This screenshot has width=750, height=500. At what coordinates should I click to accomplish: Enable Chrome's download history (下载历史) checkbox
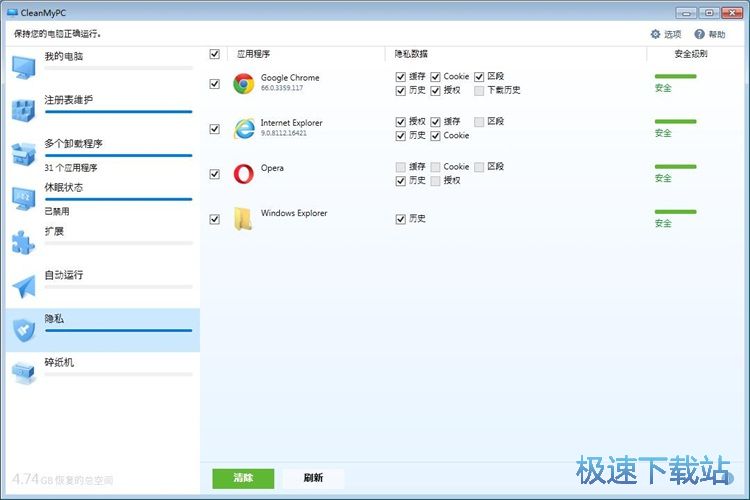[479, 90]
